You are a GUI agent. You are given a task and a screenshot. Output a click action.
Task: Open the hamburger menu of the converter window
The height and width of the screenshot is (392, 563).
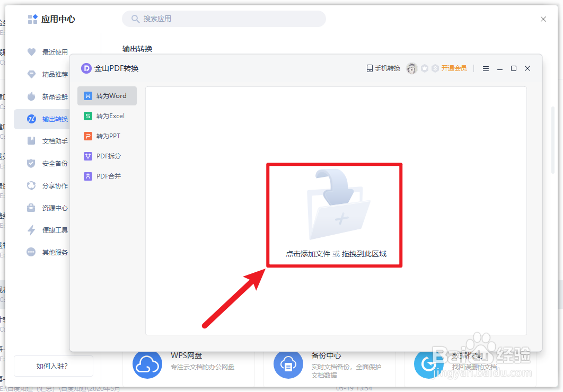(486, 68)
